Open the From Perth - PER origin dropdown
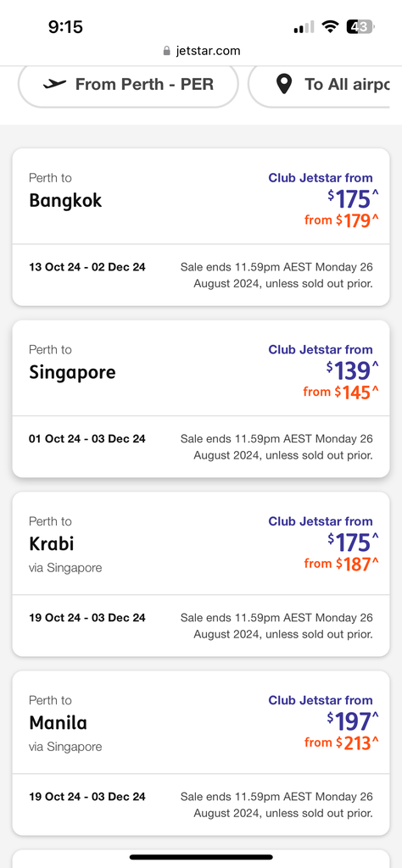This screenshot has height=868, width=402. [128, 85]
